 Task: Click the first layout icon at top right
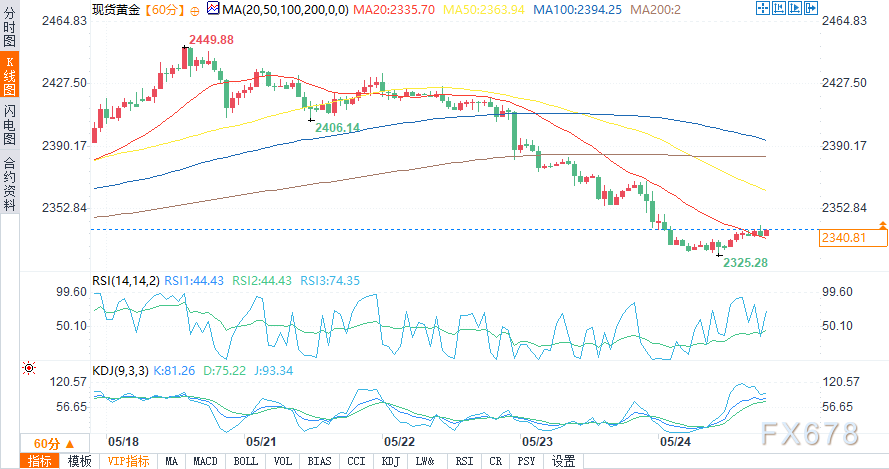763,9
